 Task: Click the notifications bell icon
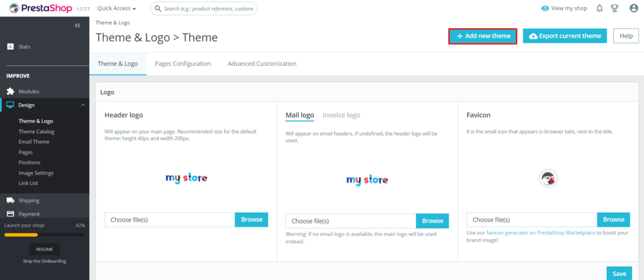pos(599,8)
